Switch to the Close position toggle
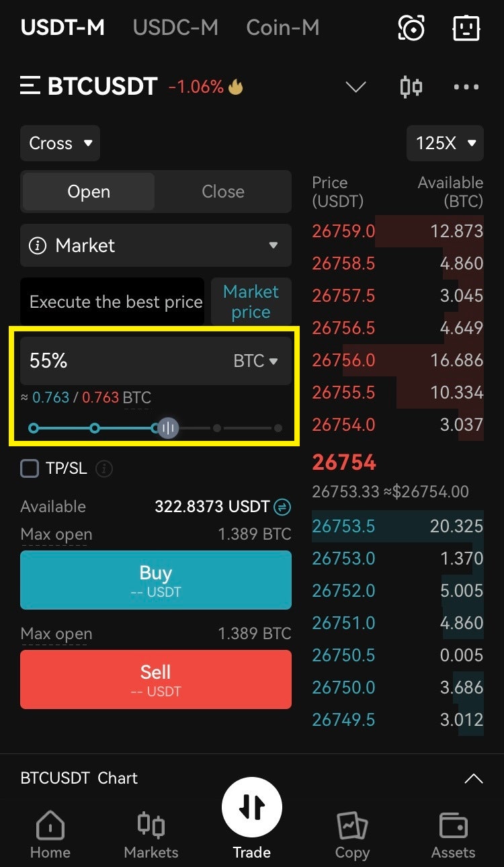Image resolution: width=504 pixels, height=867 pixels. pyautogui.click(x=223, y=192)
